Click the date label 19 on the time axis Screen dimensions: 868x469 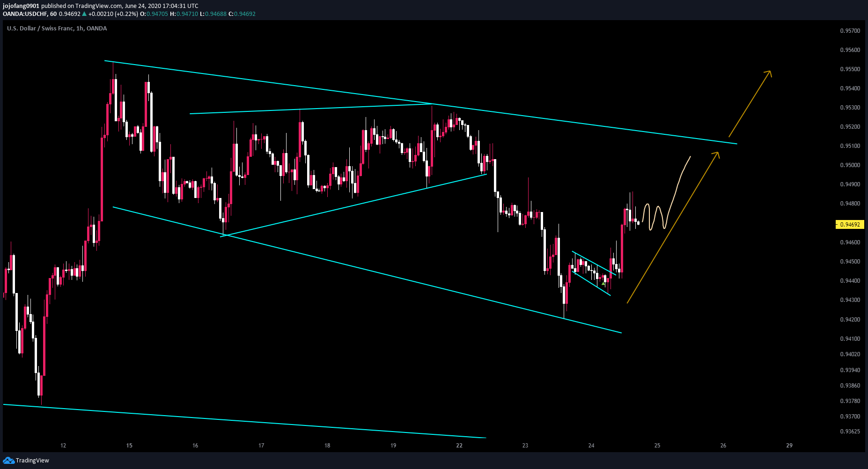pos(393,446)
